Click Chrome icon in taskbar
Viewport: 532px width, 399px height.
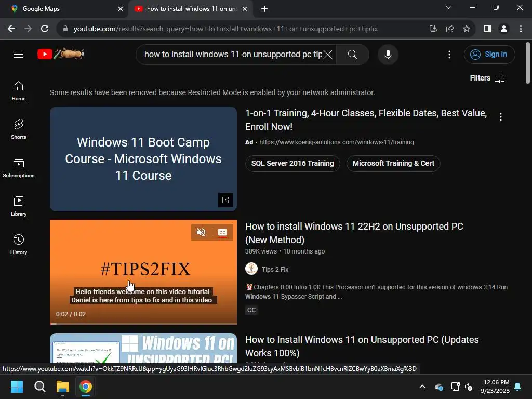click(86, 387)
